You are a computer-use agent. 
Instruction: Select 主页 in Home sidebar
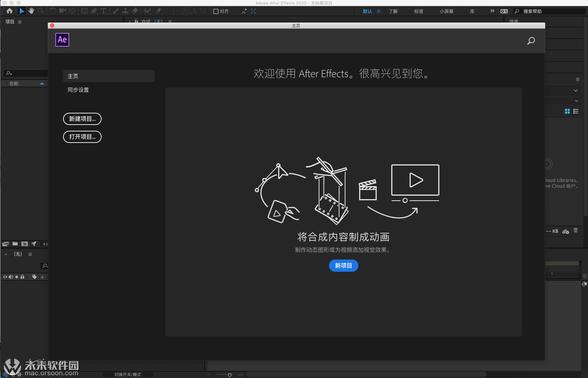pos(109,76)
